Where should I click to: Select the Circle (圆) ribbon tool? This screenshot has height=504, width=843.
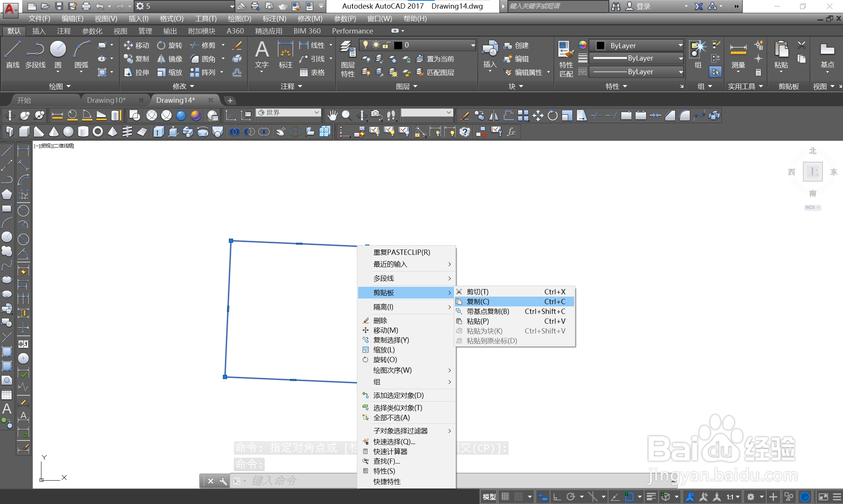58,55
